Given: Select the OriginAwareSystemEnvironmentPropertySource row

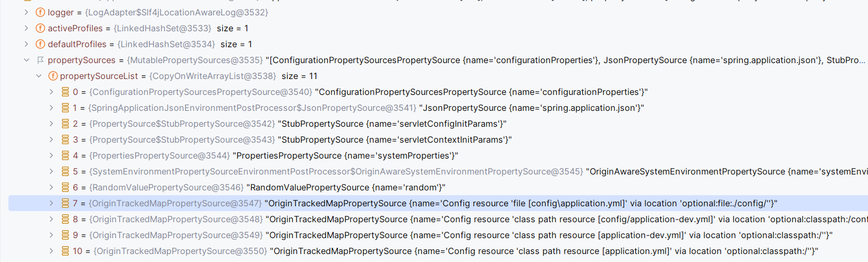Looking at the screenshot, I should [438, 171].
